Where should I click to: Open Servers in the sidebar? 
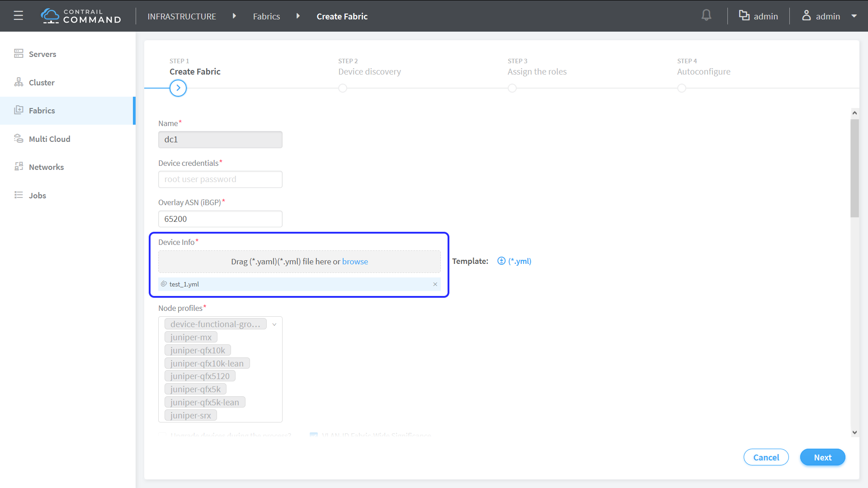click(x=42, y=54)
